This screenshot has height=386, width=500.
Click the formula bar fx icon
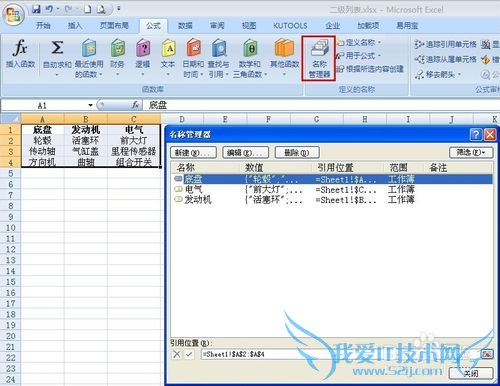tap(135, 105)
